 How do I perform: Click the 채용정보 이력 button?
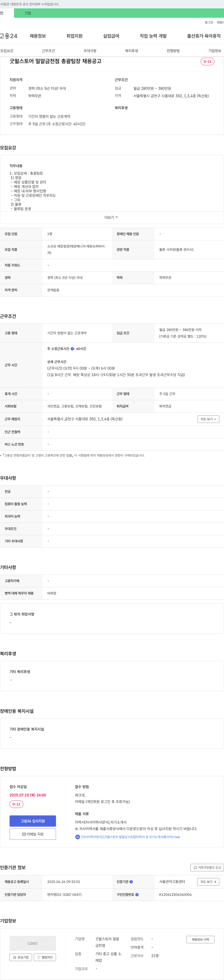pos(200,940)
